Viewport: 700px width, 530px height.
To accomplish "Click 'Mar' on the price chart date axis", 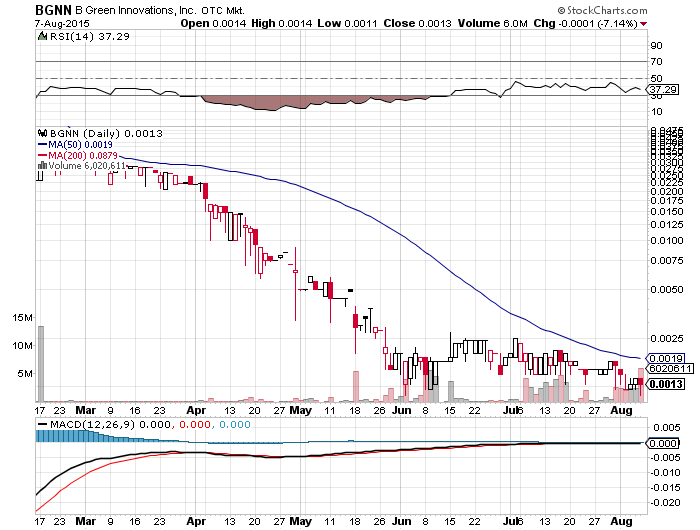I will click(x=86, y=410).
